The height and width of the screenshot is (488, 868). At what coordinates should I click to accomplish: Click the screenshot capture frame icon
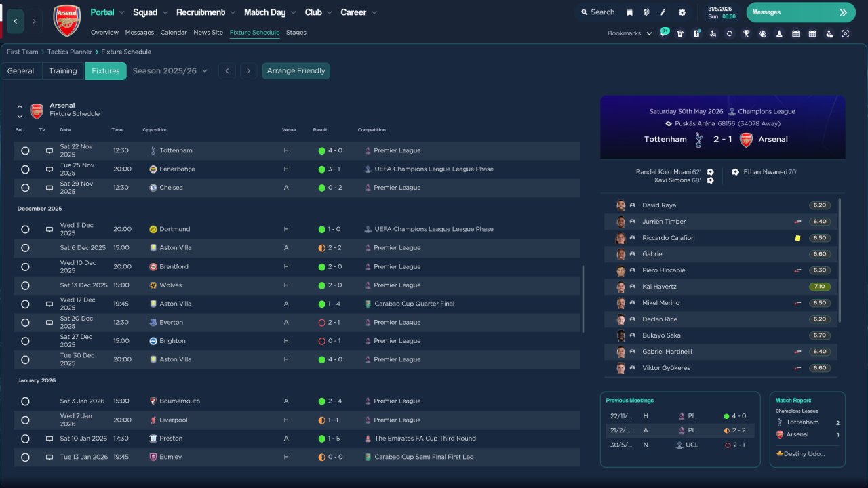[x=845, y=33]
